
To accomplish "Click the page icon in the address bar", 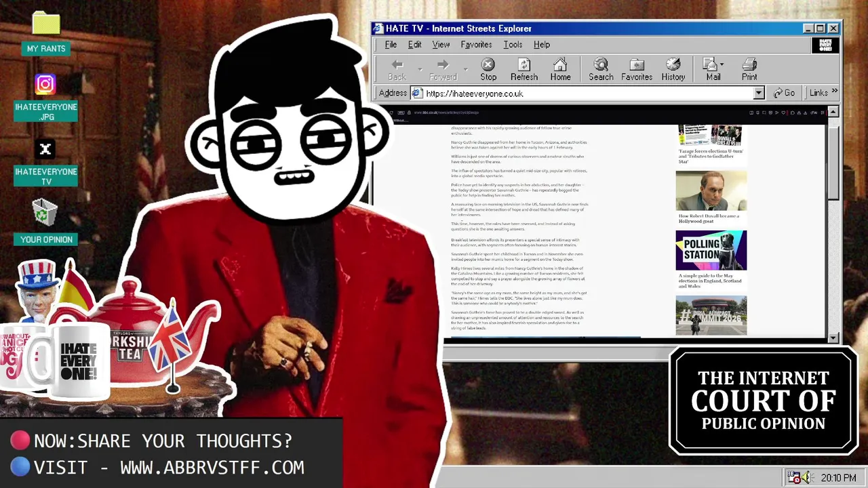I will 418,94.
